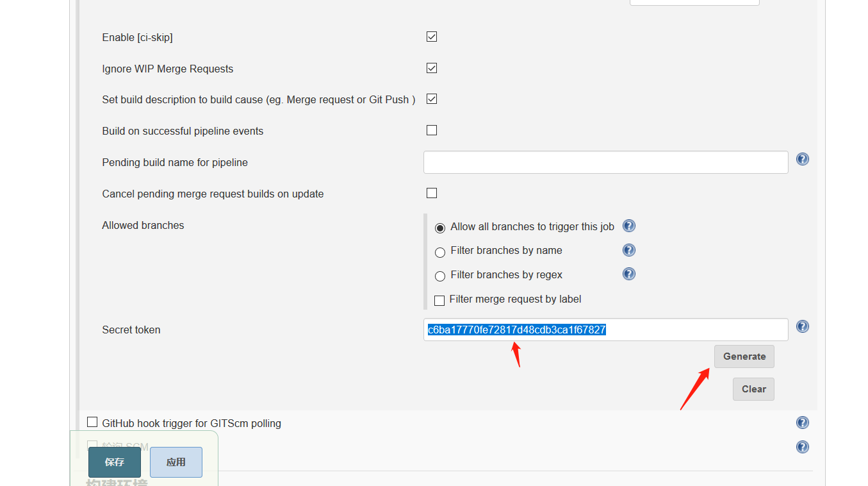Uncheck Enable [ci-skip] checkbox

tap(432, 37)
